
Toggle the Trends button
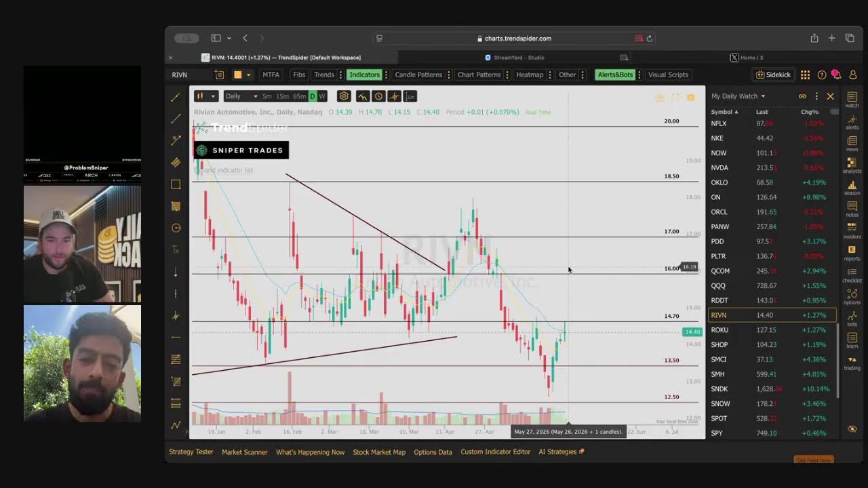[x=324, y=75]
